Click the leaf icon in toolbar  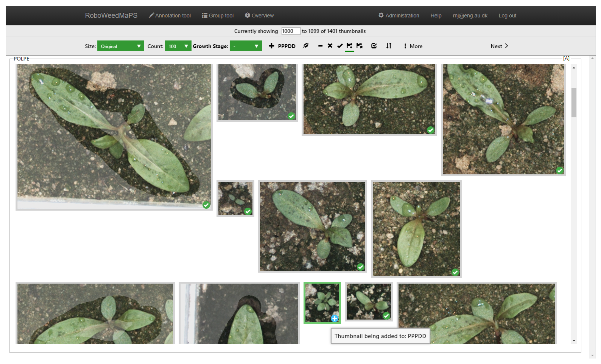click(x=305, y=46)
